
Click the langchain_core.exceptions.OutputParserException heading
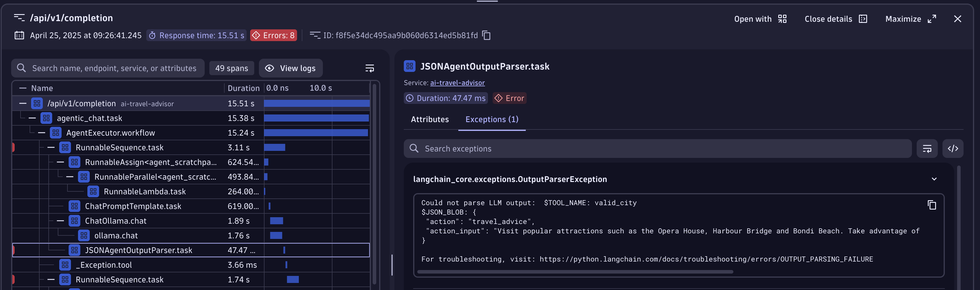[510, 179]
